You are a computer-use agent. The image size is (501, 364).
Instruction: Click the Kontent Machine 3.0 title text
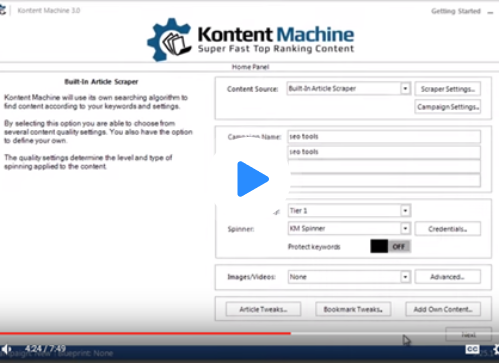49,11
